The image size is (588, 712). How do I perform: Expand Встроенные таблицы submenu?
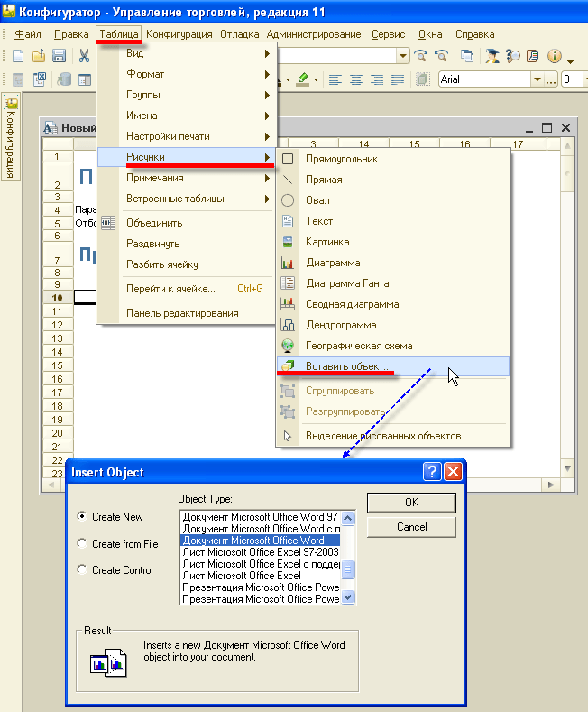coord(187,199)
